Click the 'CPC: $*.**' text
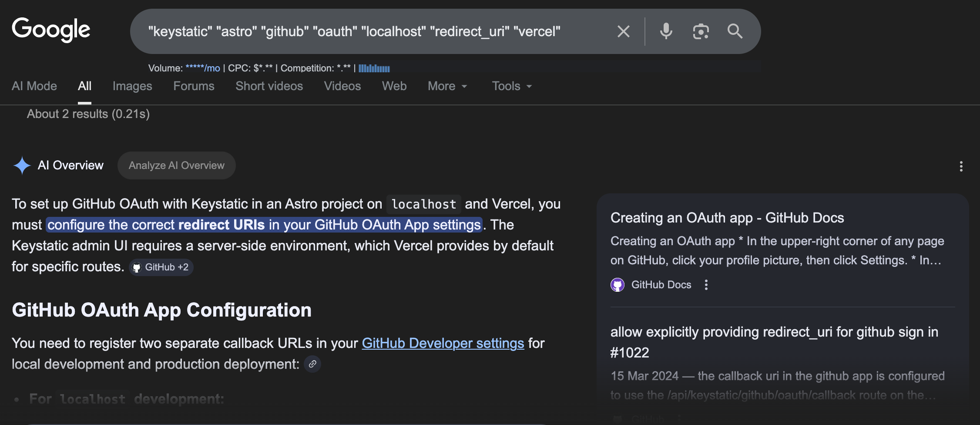The image size is (980, 425). coord(250,68)
